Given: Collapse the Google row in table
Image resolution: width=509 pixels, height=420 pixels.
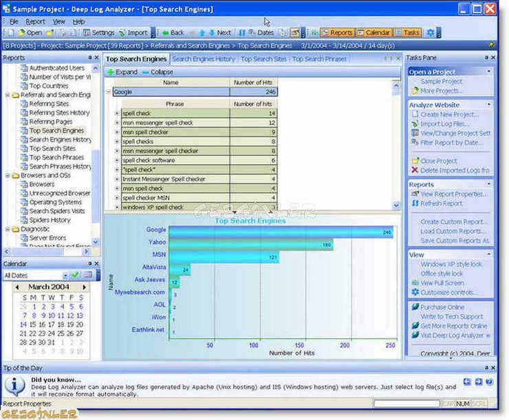Looking at the screenshot, I should coord(109,92).
